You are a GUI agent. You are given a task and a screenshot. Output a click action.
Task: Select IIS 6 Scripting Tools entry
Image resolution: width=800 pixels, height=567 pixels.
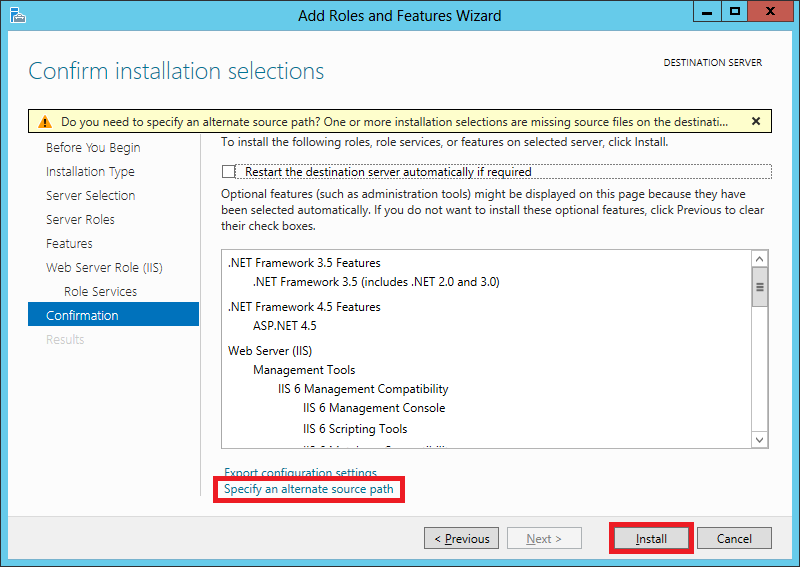pos(355,429)
